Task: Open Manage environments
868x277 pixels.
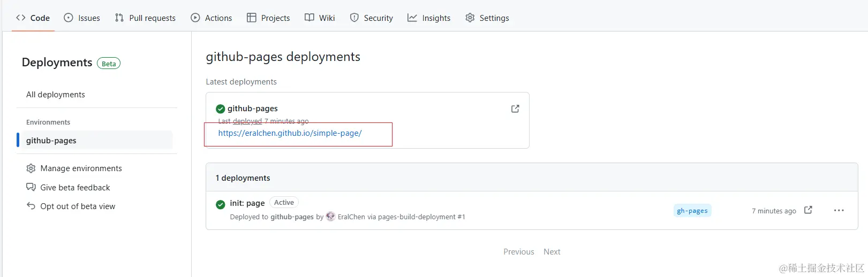Action: pos(81,168)
